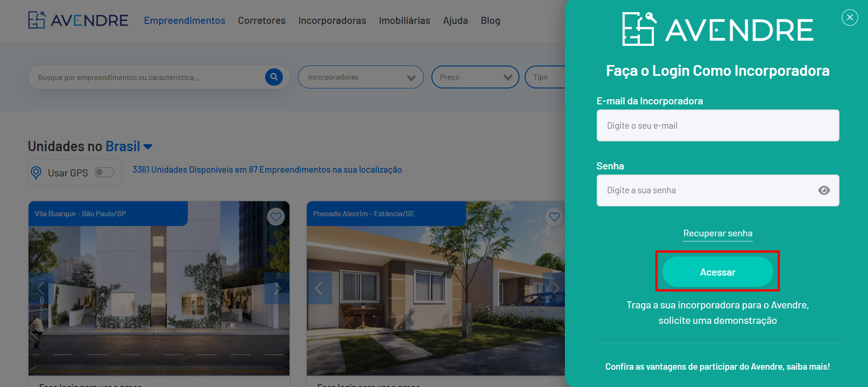Image resolution: width=868 pixels, height=387 pixels.
Task: Click the Recuperar senha link
Action: pos(718,233)
